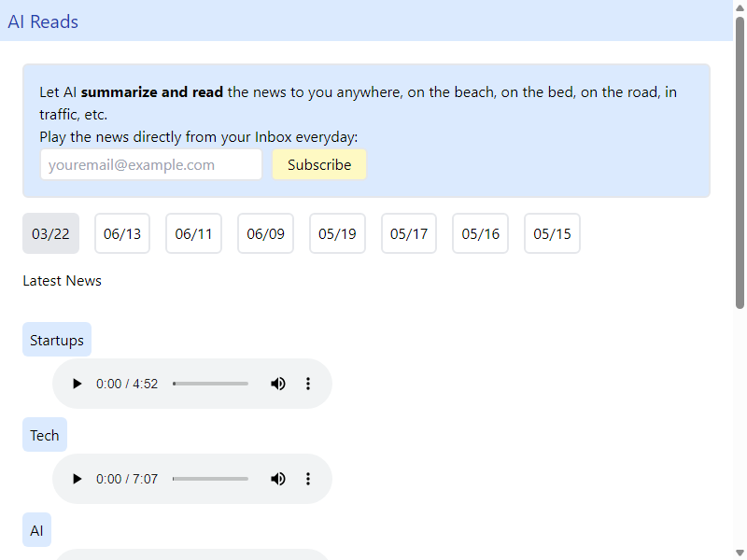Mute the Tech audio player
This screenshot has width=747, height=560.
point(278,479)
